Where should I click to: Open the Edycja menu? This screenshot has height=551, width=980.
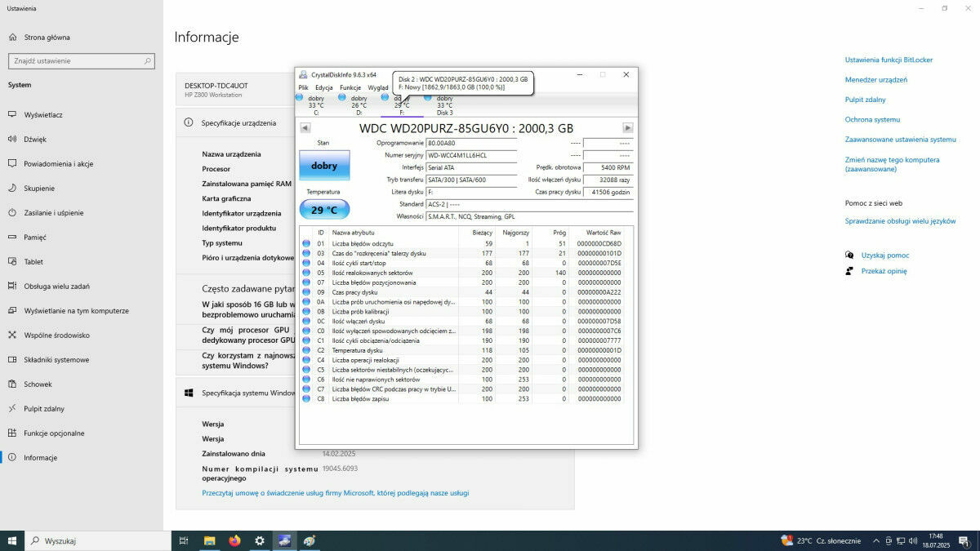pos(323,87)
